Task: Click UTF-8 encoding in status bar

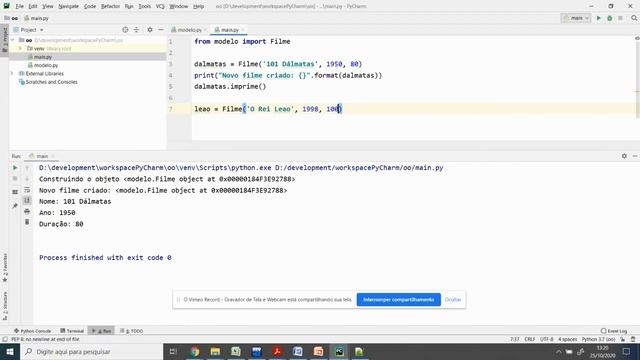Action: (547, 339)
